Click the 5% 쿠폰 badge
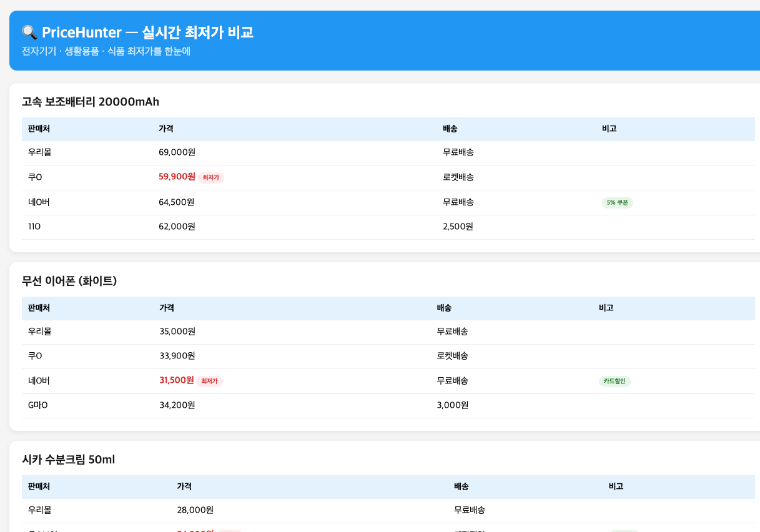760x532 pixels. pyautogui.click(x=618, y=202)
